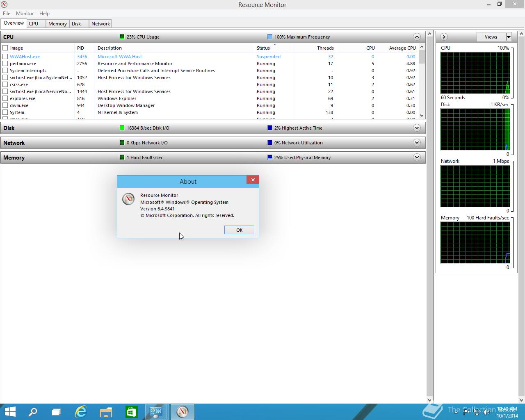Viewport: 525px width, 420px height.
Task: Click the Resource Monitor title bar icon
Action: tap(4, 5)
